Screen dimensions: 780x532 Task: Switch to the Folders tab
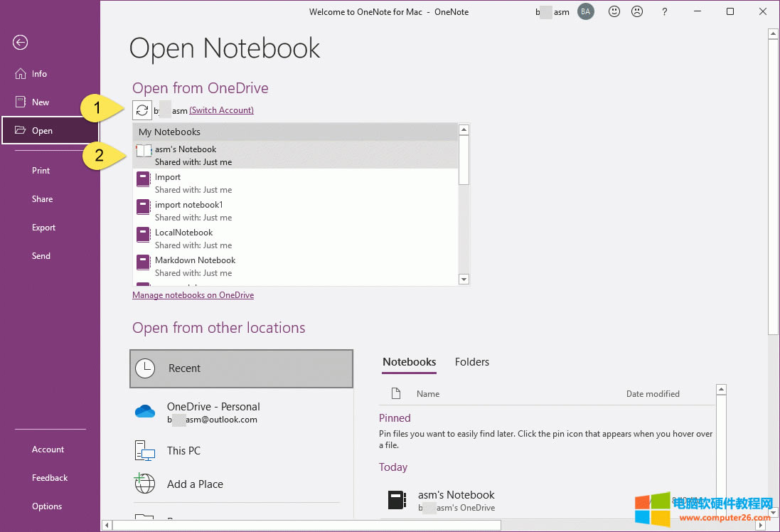471,362
